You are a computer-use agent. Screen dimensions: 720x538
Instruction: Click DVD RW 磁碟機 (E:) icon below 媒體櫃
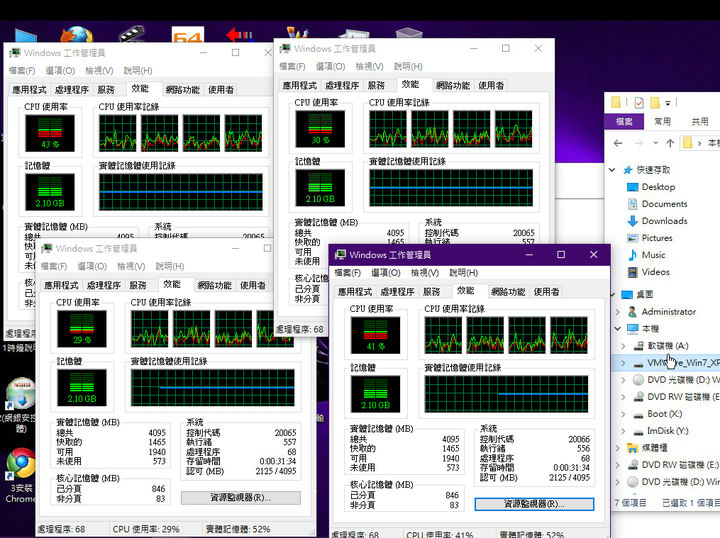[633, 465]
